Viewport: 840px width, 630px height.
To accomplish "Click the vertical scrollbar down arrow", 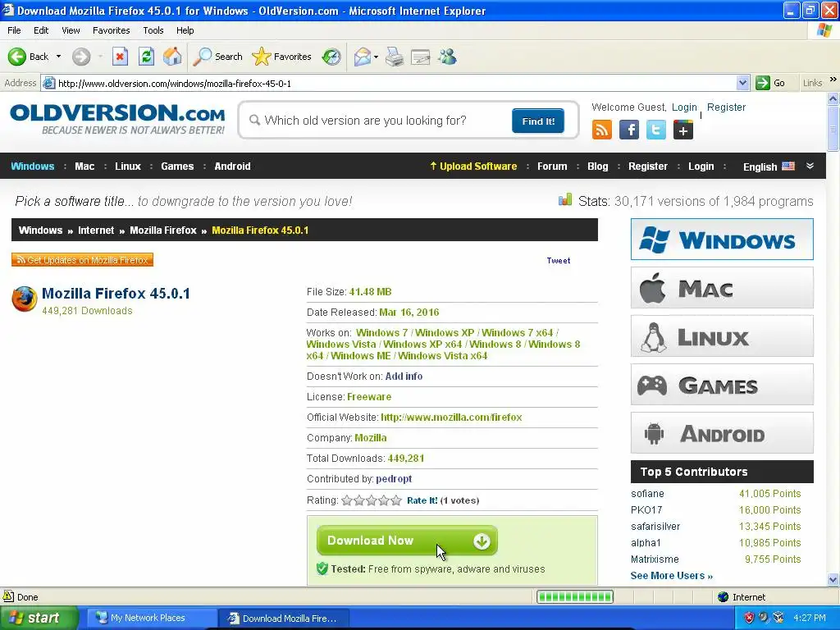I will click(833, 579).
